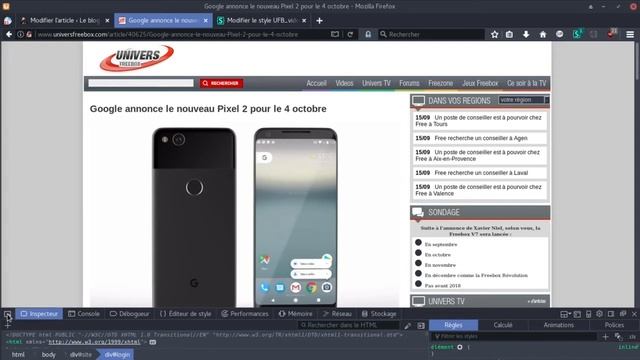Close the developer tools panel
This screenshot has height=360, width=640.
tap(634, 314)
